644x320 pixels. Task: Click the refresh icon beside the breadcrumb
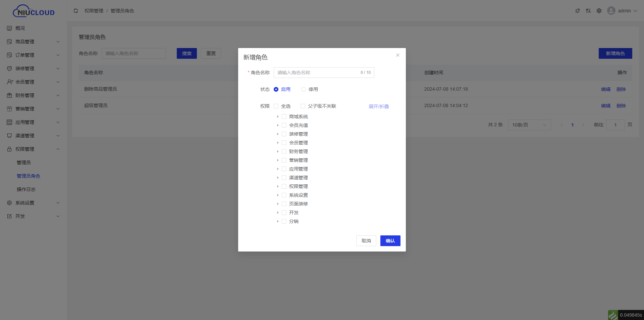pos(76,11)
